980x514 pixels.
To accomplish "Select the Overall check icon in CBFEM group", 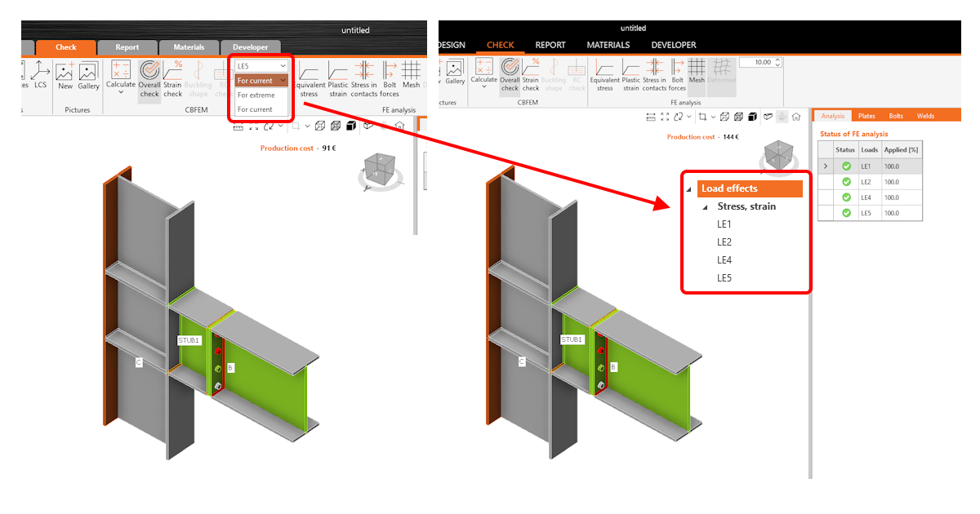I will tap(510, 78).
